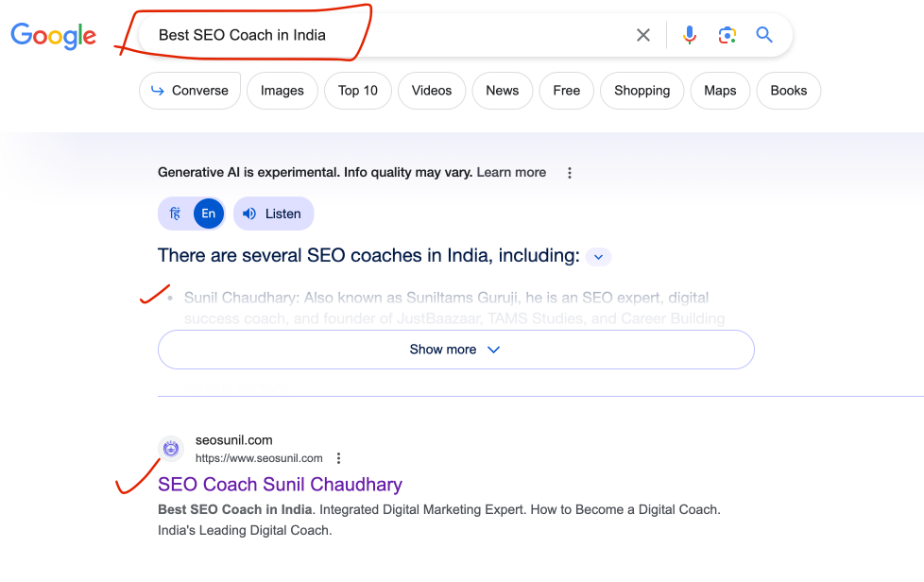Image resolution: width=924 pixels, height=582 pixels.
Task: Visit the SEO Coach Sunil Chaudhary result
Action: click(x=280, y=484)
